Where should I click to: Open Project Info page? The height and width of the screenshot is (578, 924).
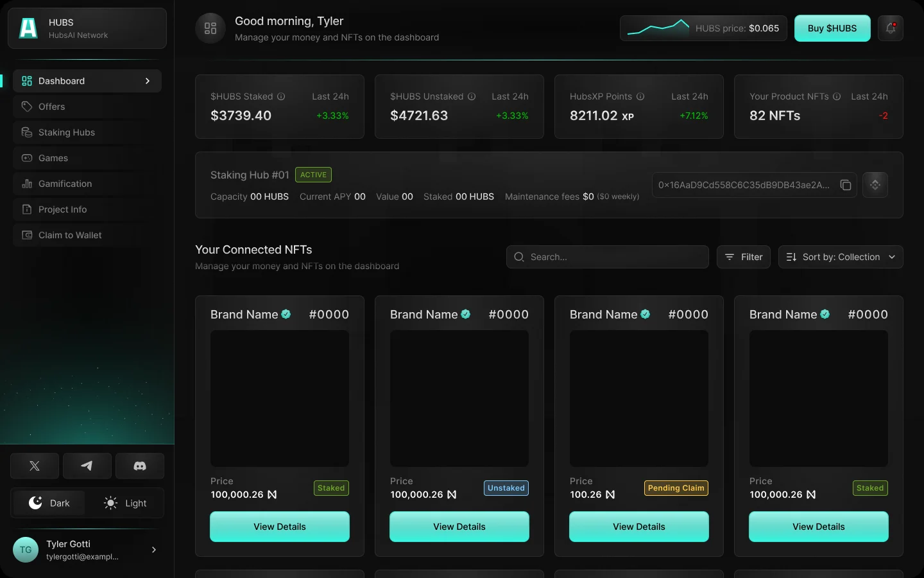pyautogui.click(x=87, y=209)
